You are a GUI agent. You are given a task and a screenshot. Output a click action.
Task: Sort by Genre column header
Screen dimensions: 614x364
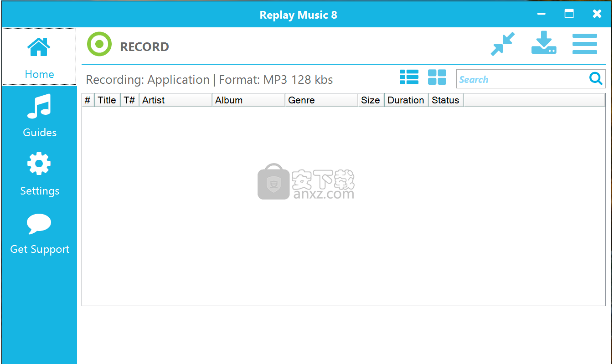pyautogui.click(x=321, y=100)
